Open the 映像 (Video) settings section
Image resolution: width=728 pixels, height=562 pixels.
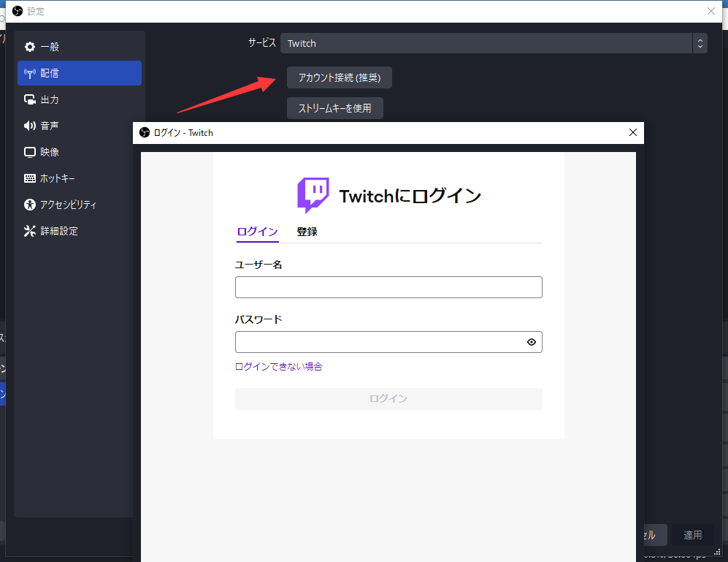[50, 151]
